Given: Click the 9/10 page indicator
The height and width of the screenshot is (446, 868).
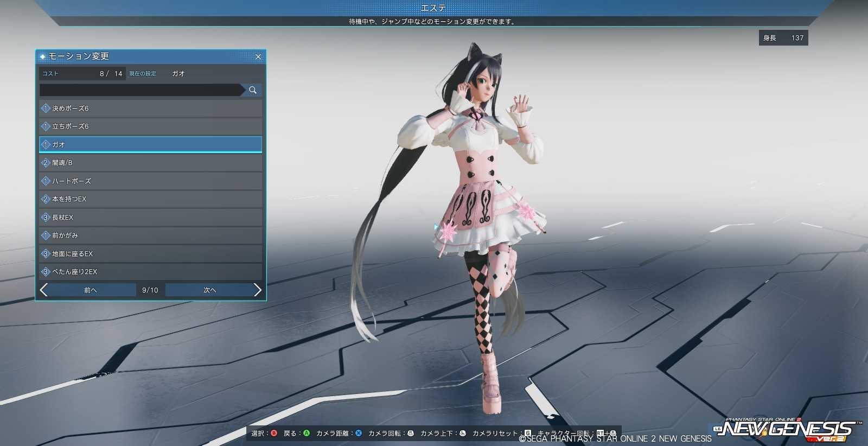Looking at the screenshot, I should pos(150,290).
